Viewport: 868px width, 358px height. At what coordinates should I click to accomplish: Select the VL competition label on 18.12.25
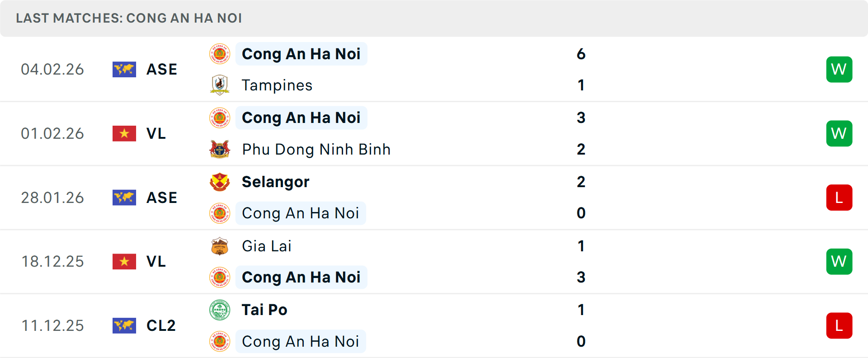pyautogui.click(x=156, y=261)
